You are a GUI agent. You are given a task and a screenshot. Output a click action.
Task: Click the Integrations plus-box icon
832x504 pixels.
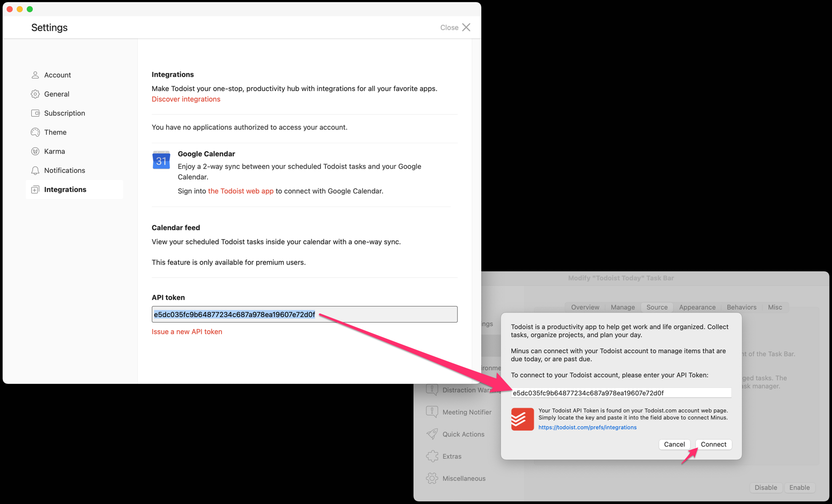(x=35, y=189)
